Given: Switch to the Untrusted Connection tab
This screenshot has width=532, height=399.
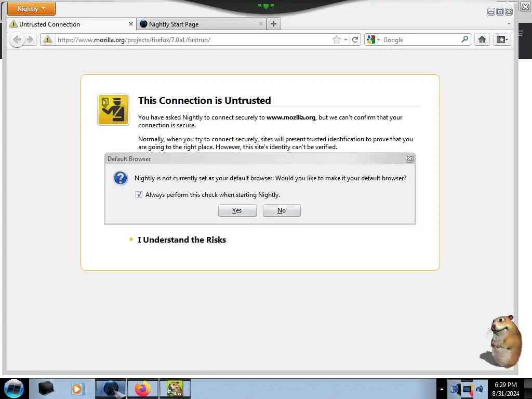Looking at the screenshot, I should tap(72, 24).
